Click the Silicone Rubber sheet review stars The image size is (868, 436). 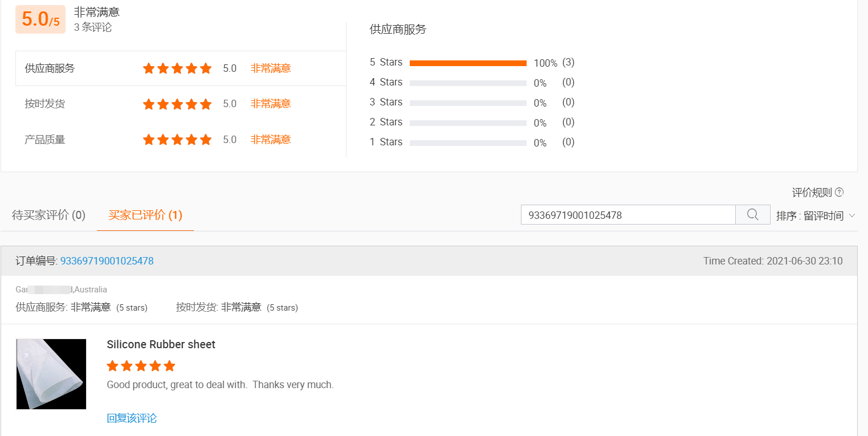(x=141, y=366)
